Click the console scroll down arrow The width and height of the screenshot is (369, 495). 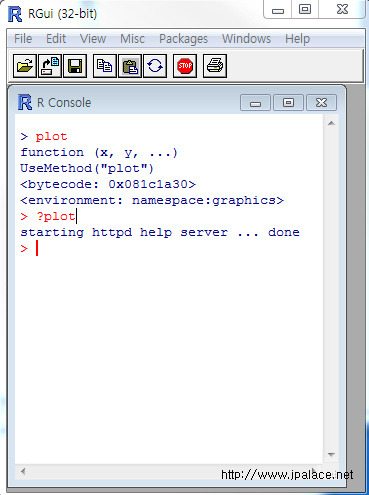[x=331, y=454]
